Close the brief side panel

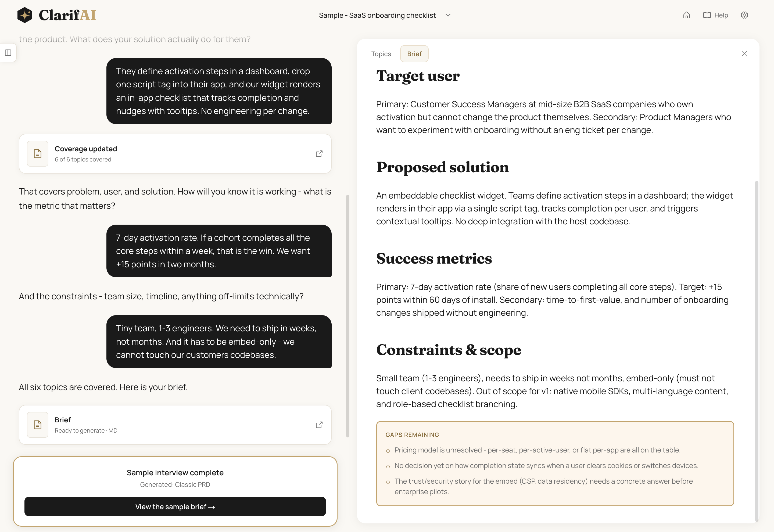[744, 54]
